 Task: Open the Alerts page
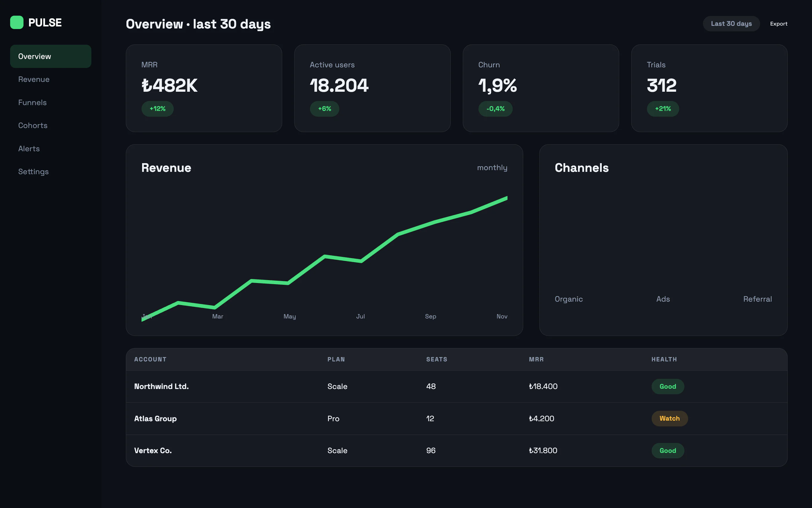(x=51, y=149)
